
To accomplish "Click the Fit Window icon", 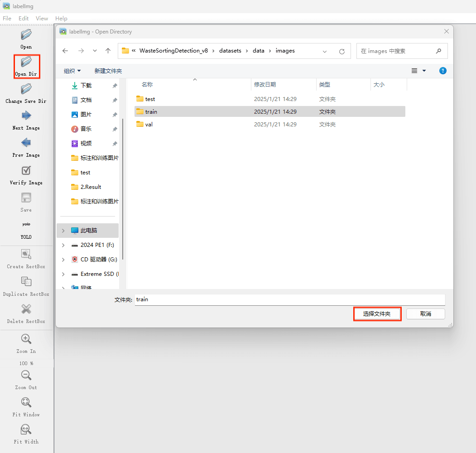I will pos(26,402).
